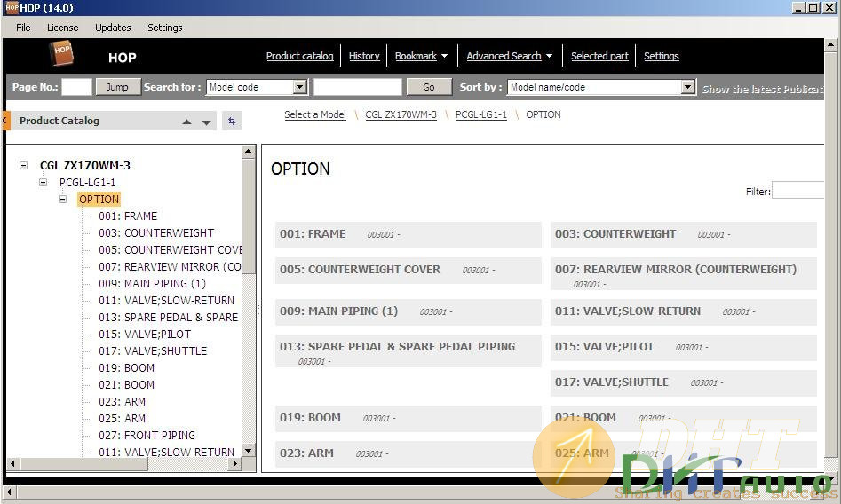Click the search text input field
Image resolution: width=841 pixels, height=504 pixels.
coord(358,87)
